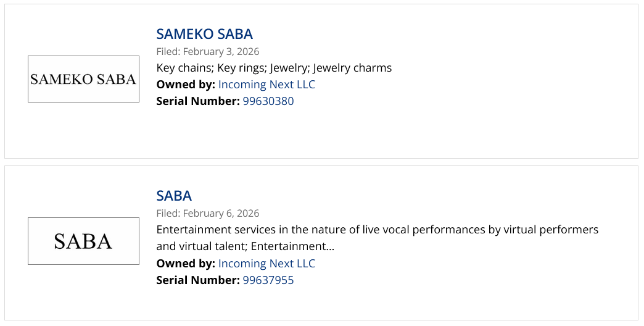Open serial number 99630380 link

[x=268, y=101]
